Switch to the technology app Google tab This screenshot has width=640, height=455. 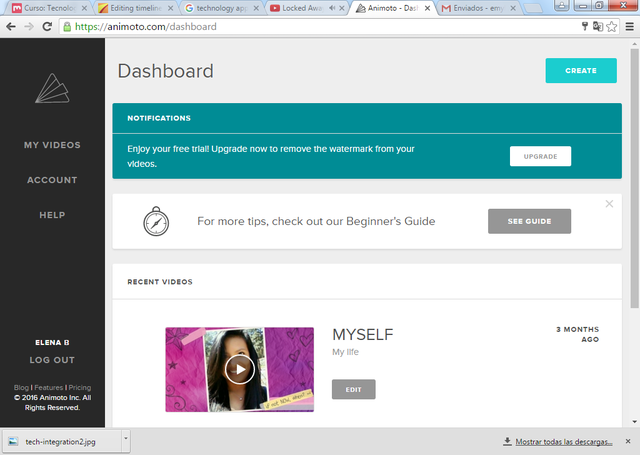click(x=221, y=8)
